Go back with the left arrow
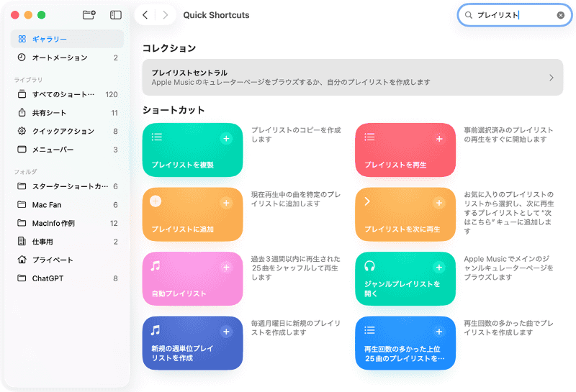This screenshot has width=576, height=392. click(145, 15)
